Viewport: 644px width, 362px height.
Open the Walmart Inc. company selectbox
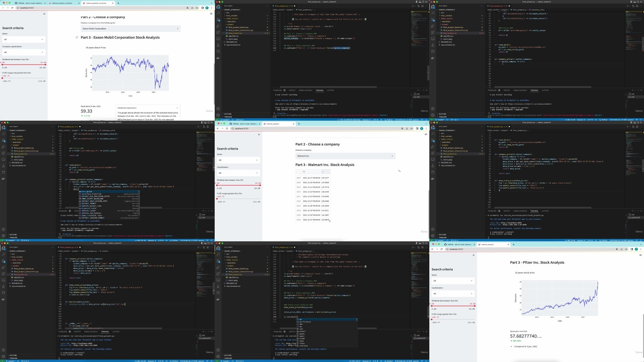pos(345,156)
